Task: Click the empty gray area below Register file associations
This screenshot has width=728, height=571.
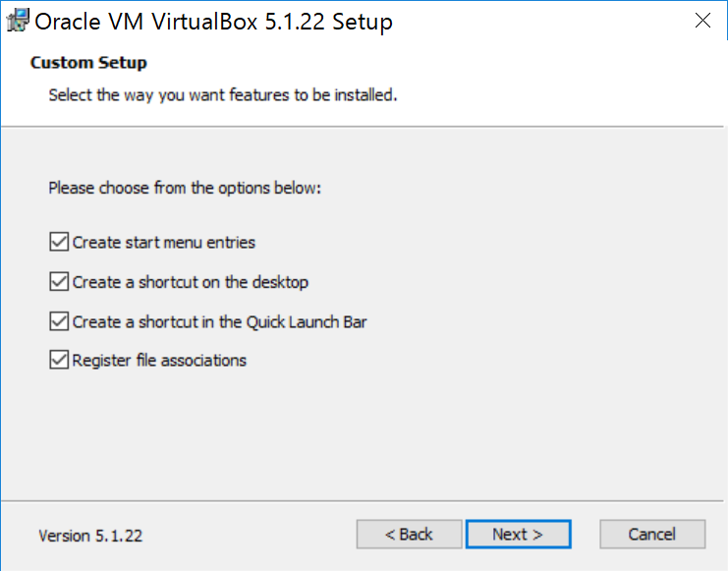Action: pos(363,436)
